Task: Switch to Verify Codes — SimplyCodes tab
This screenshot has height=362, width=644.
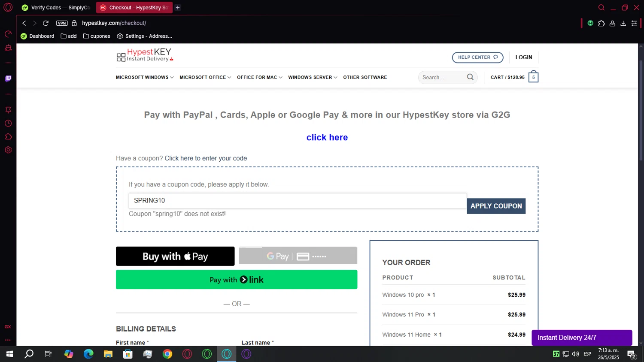Action: point(56,7)
